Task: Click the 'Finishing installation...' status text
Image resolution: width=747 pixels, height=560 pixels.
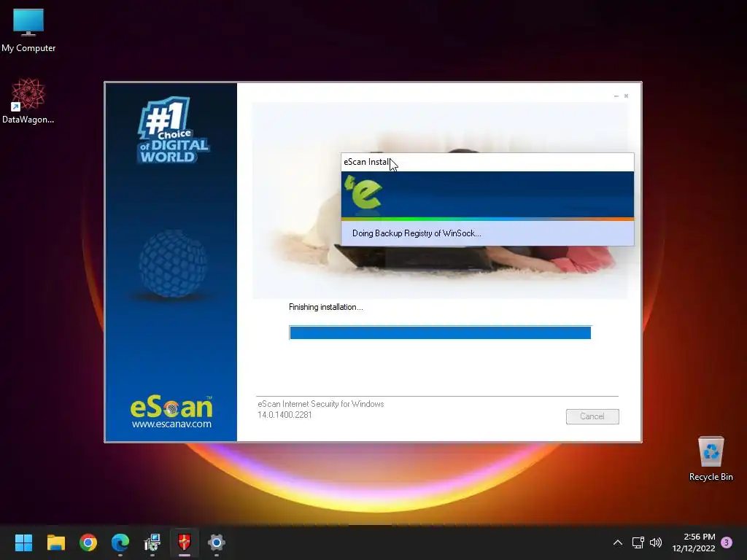Action: click(x=326, y=307)
